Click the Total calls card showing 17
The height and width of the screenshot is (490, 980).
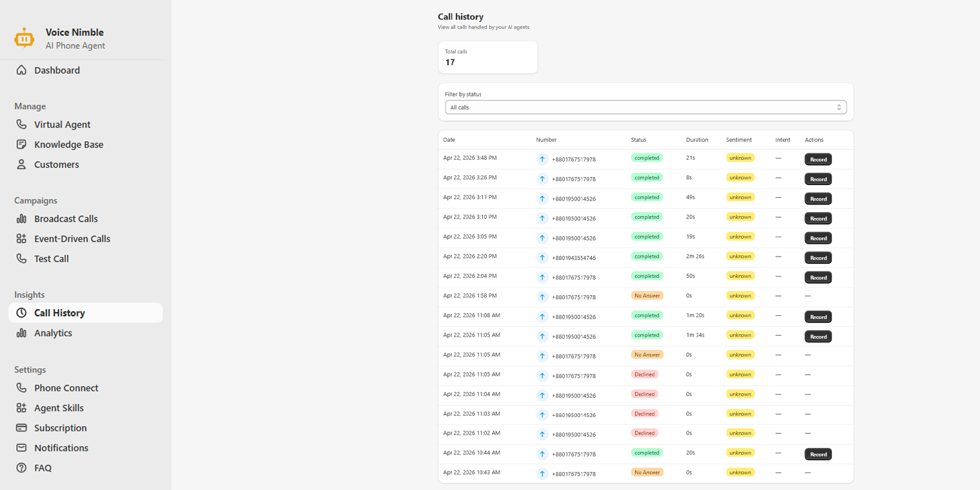(x=488, y=57)
